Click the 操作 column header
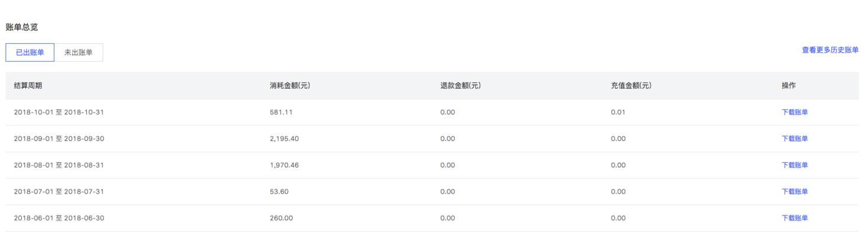The image size is (868, 237). [x=789, y=86]
